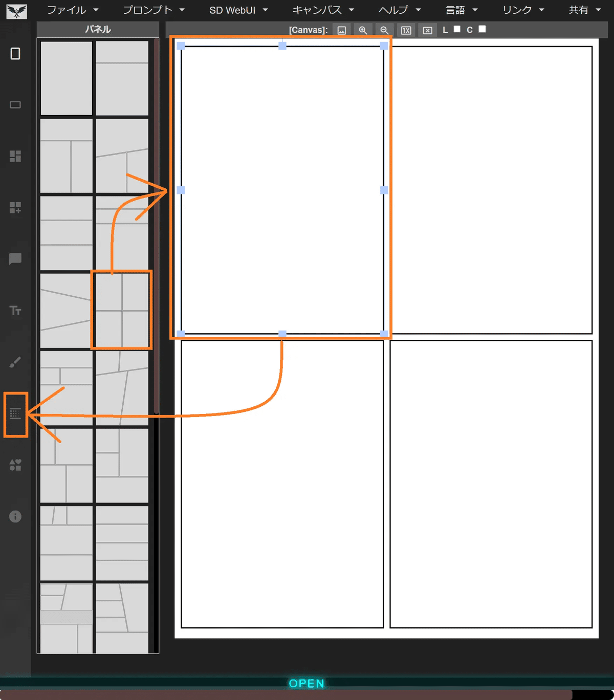Click the OPEN bar at bottom
614x700 pixels.
(306, 683)
